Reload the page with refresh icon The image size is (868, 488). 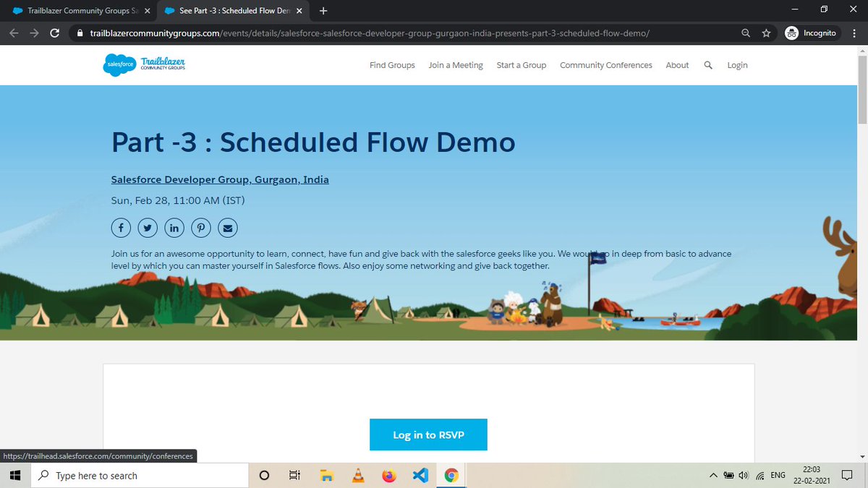55,33
